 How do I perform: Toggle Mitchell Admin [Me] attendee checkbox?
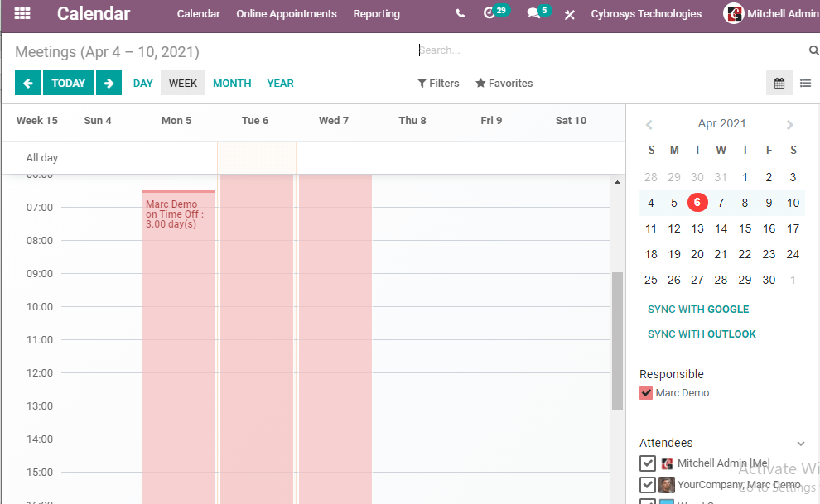648,463
